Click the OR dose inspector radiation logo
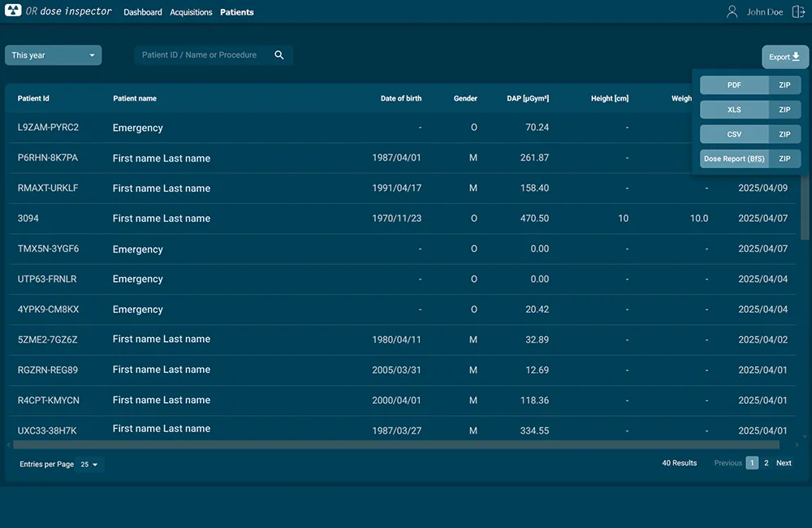This screenshot has height=528, width=812. [x=13, y=11]
